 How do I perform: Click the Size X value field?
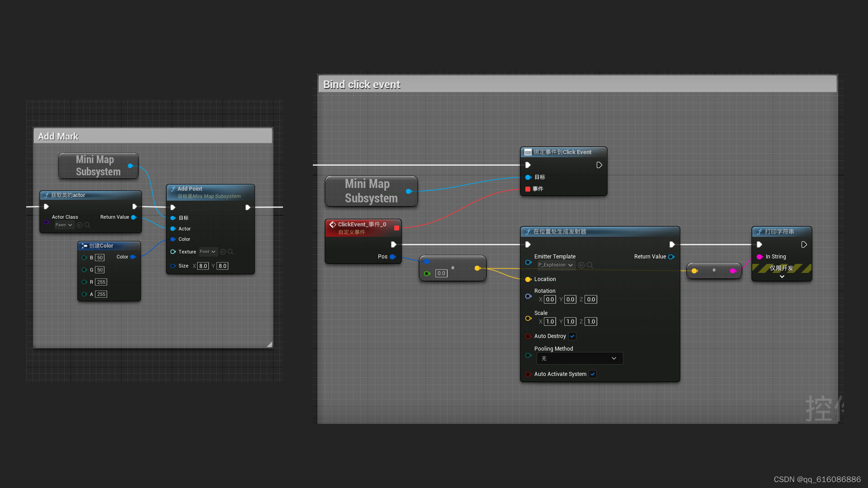203,266
